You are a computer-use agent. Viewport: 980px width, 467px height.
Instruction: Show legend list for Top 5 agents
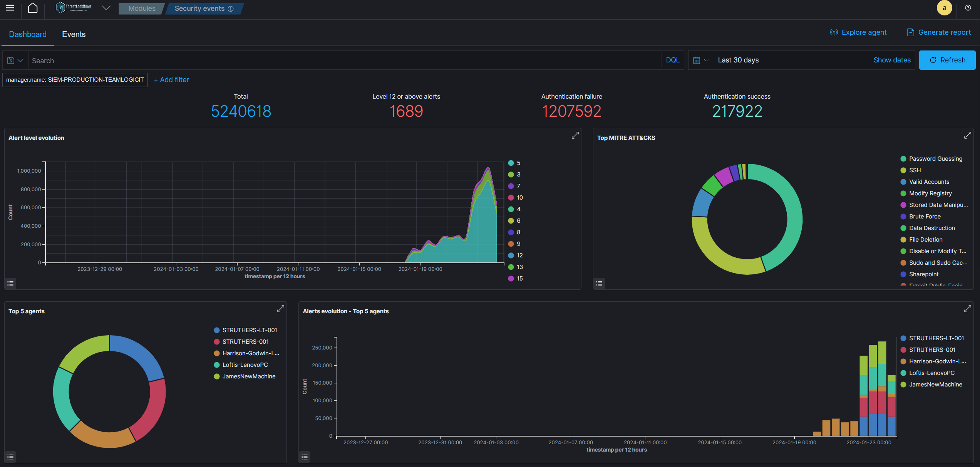[x=10, y=457]
